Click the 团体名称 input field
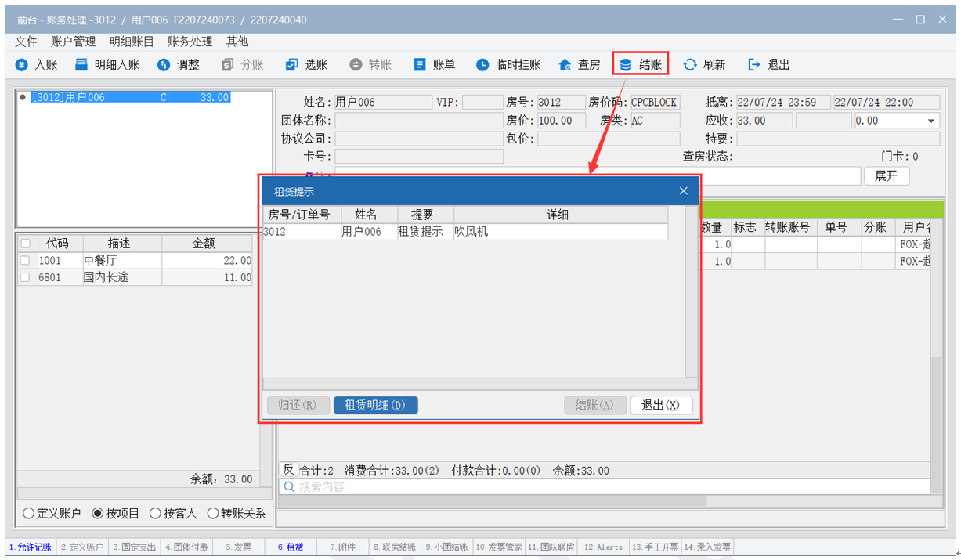The height and width of the screenshot is (560, 961). (418, 121)
